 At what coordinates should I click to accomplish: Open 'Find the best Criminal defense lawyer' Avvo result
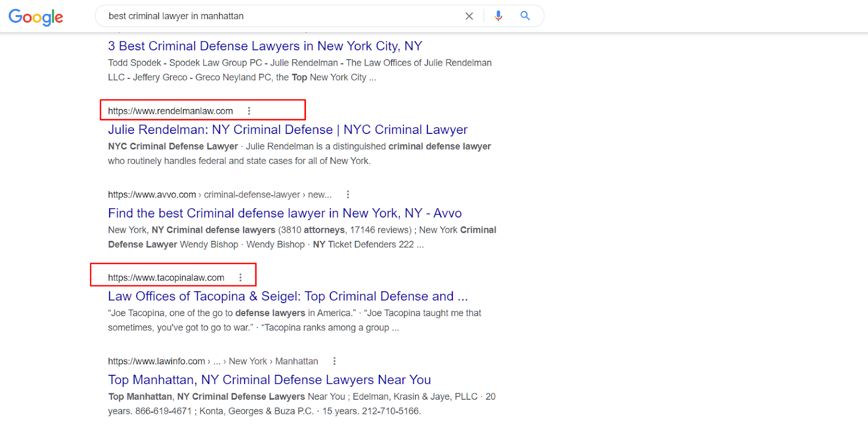[x=285, y=213]
